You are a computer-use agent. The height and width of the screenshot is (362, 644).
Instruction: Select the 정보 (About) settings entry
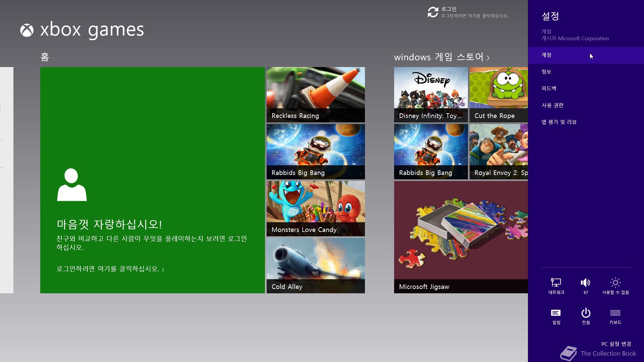(586, 72)
